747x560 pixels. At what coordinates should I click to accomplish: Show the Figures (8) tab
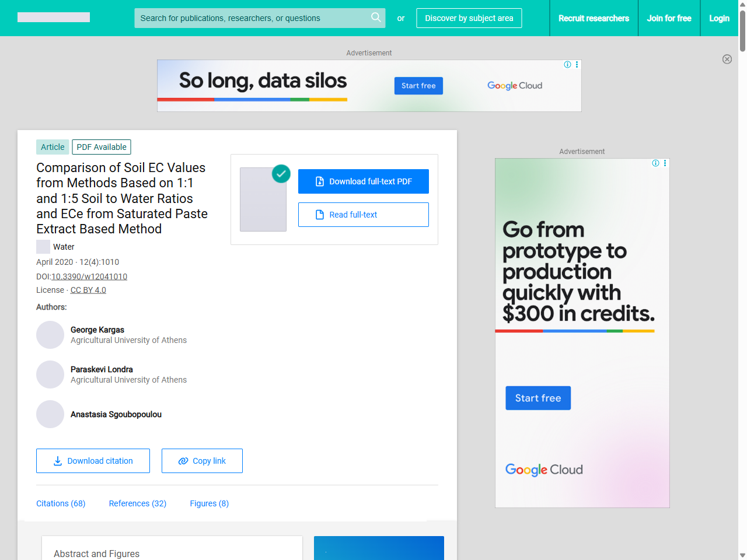point(209,503)
